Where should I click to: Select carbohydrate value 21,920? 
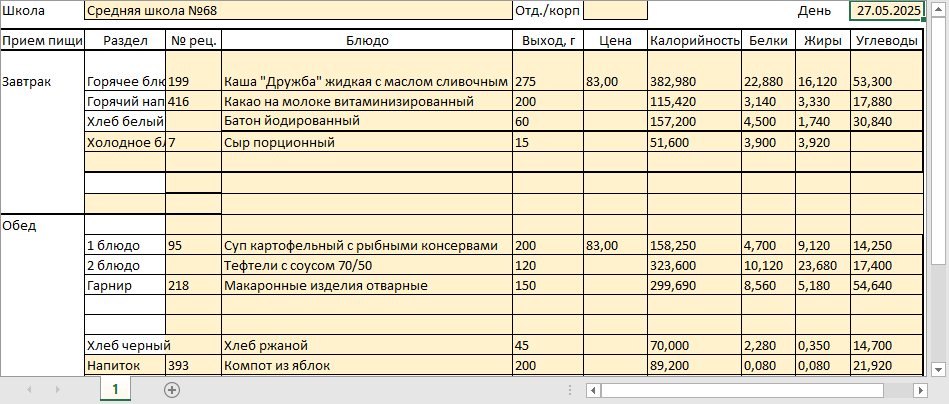[887, 365]
